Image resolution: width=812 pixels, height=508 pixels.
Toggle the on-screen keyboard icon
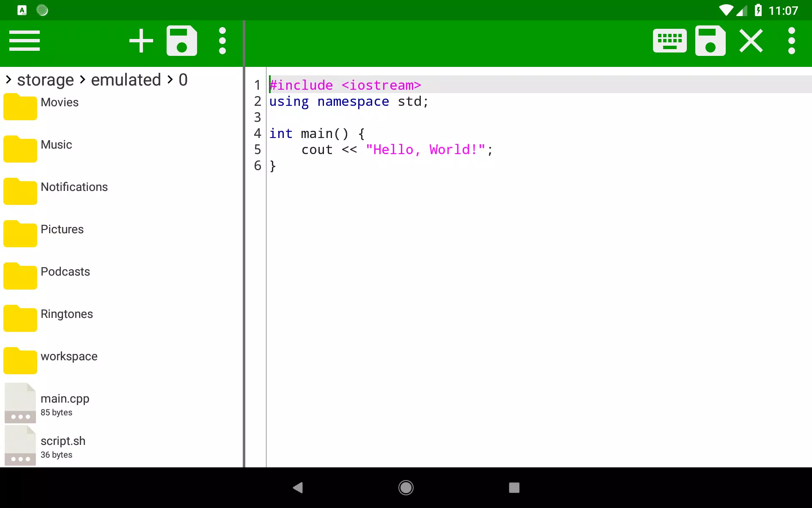670,41
